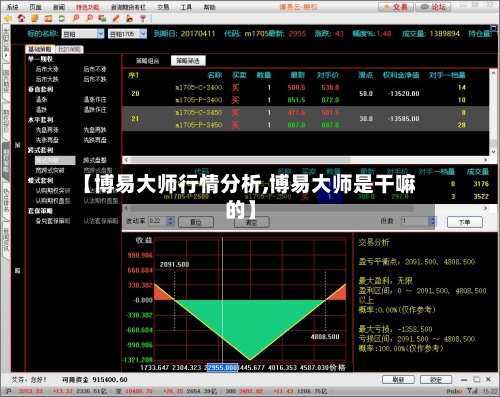This screenshot has height=397, width=500.
Task: Click the signal strength icon in status bar
Action: 472,390
